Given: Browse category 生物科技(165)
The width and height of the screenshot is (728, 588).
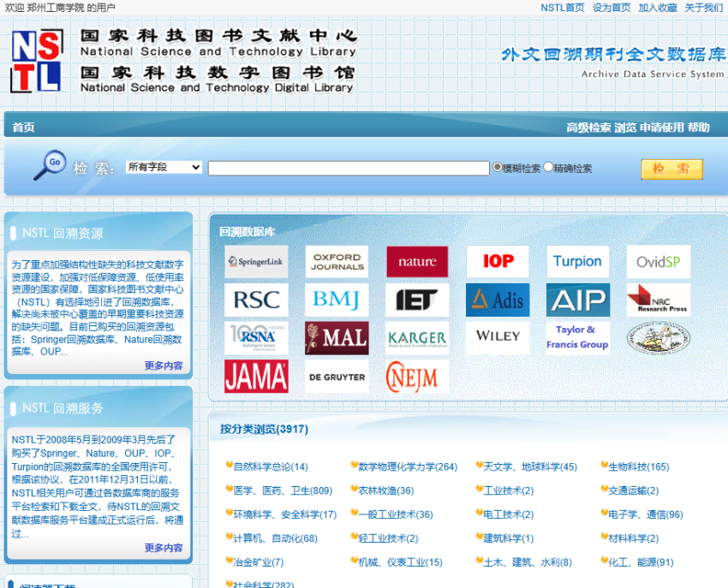Looking at the screenshot, I should [638, 466].
